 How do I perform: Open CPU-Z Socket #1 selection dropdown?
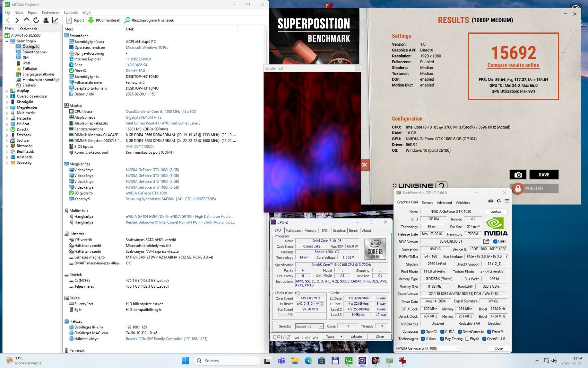[x=309, y=326]
